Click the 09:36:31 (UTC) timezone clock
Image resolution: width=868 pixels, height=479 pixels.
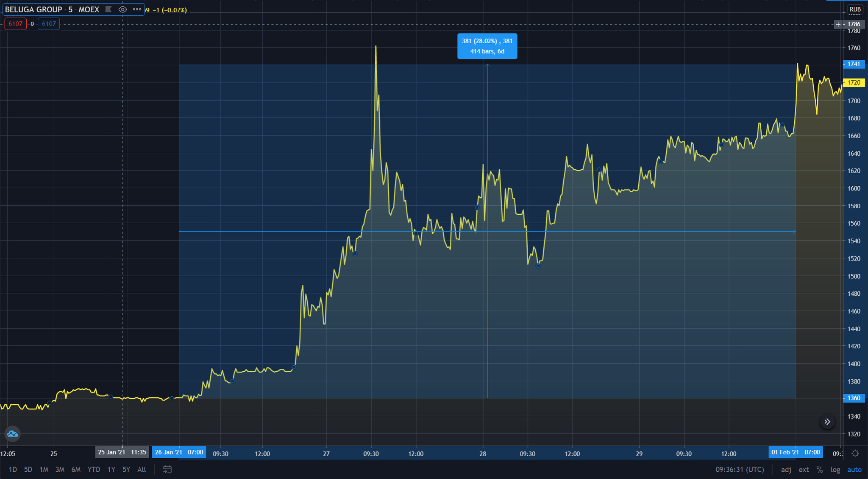740,469
